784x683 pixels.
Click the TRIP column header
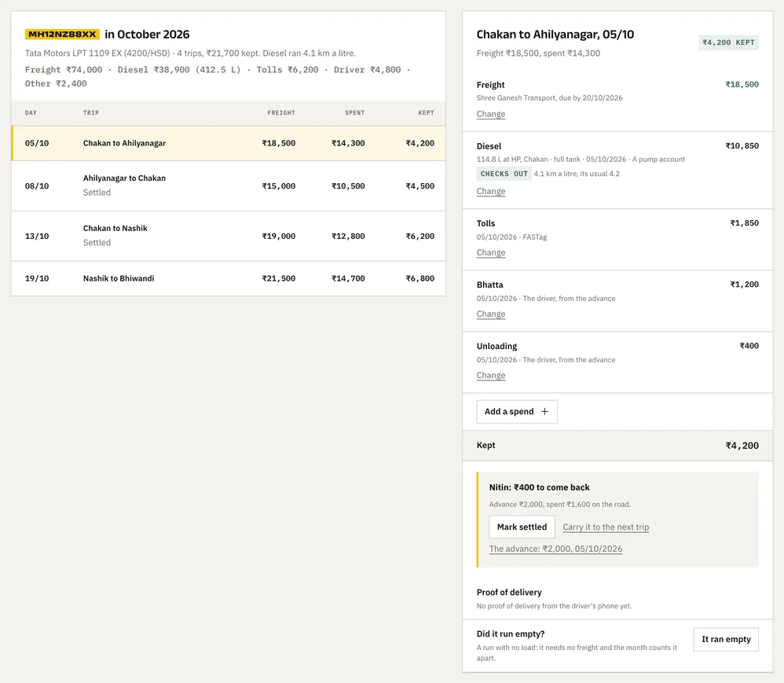coord(91,112)
